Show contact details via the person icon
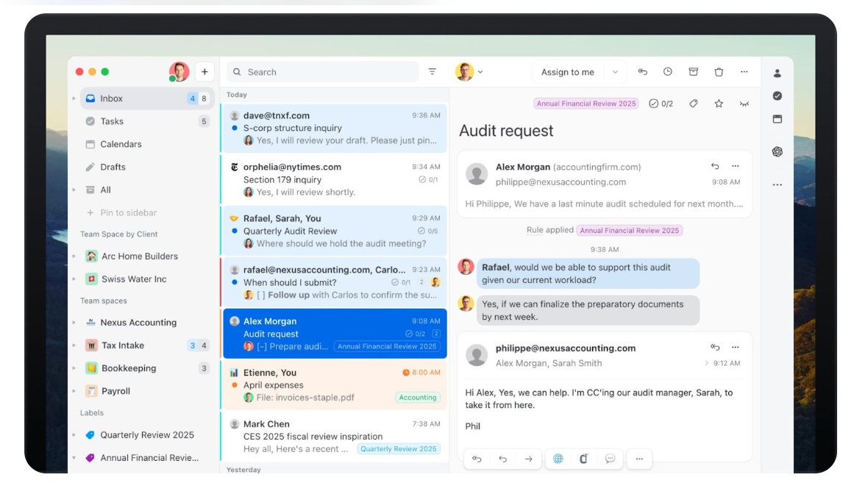 point(777,73)
